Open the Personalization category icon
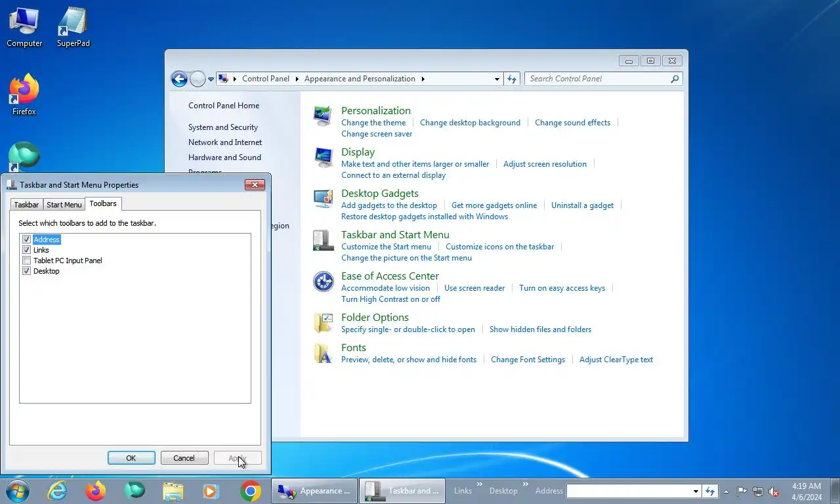This screenshot has height=504, width=840. click(x=323, y=116)
